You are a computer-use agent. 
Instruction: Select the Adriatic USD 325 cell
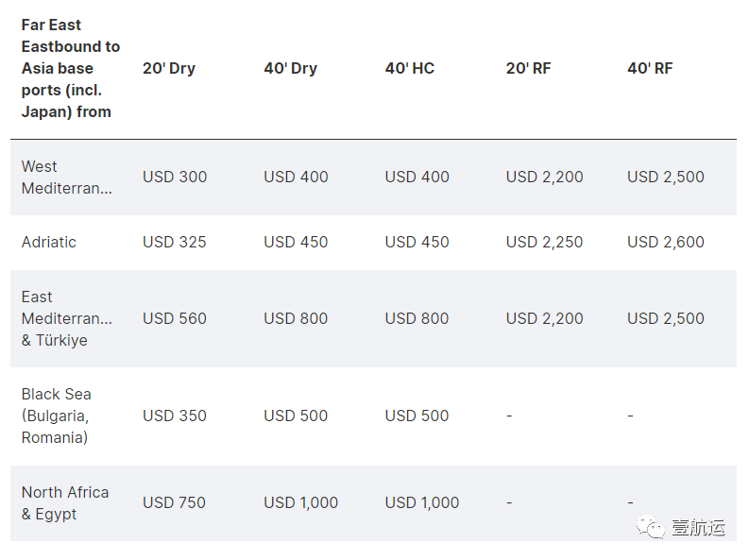click(175, 242)
